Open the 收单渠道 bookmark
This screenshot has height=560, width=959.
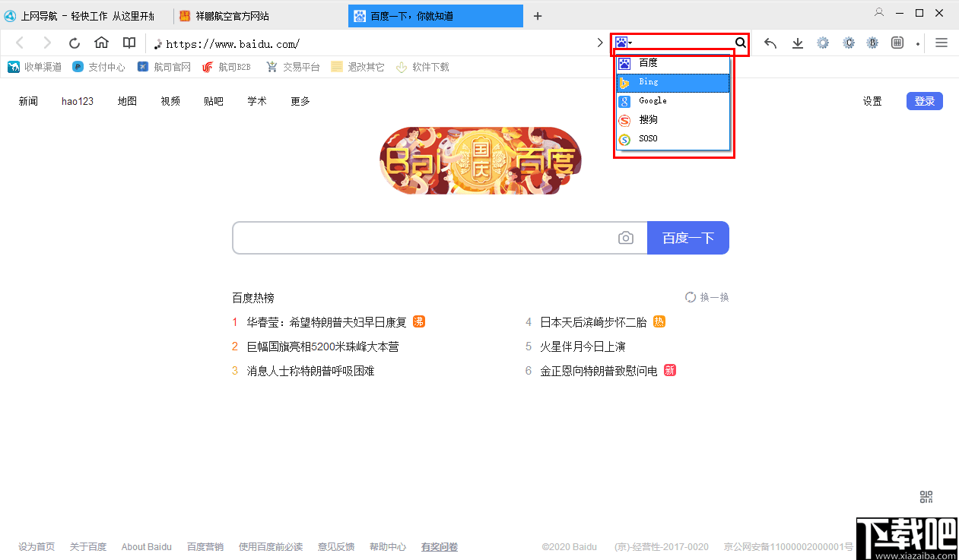coord(35,67)
